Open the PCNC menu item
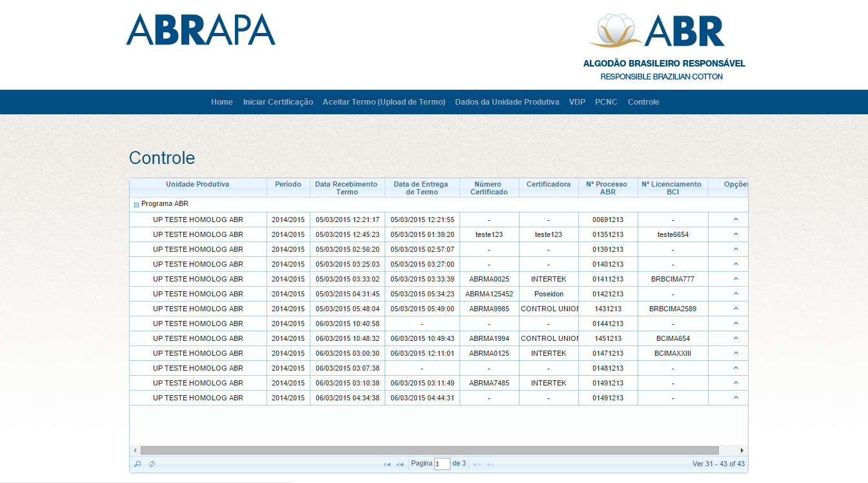This screenshot has height=483, width=868. [x=606, y=102]
